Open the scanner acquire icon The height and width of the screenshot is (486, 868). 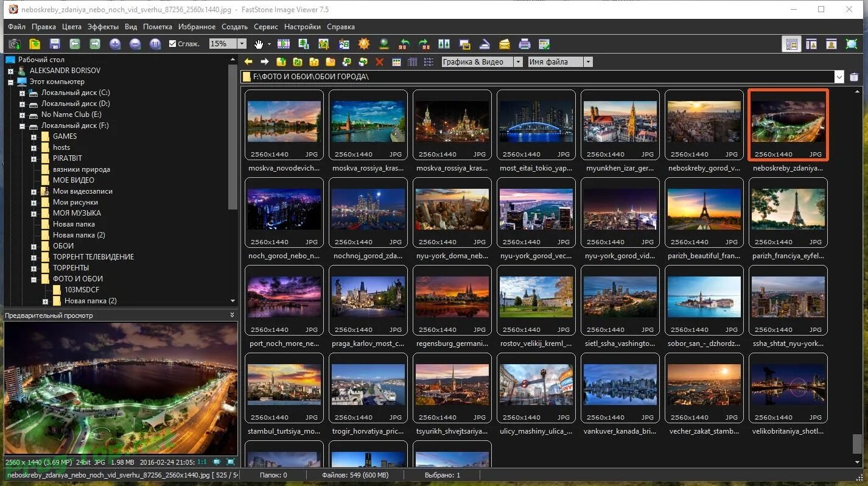(485, 44)
